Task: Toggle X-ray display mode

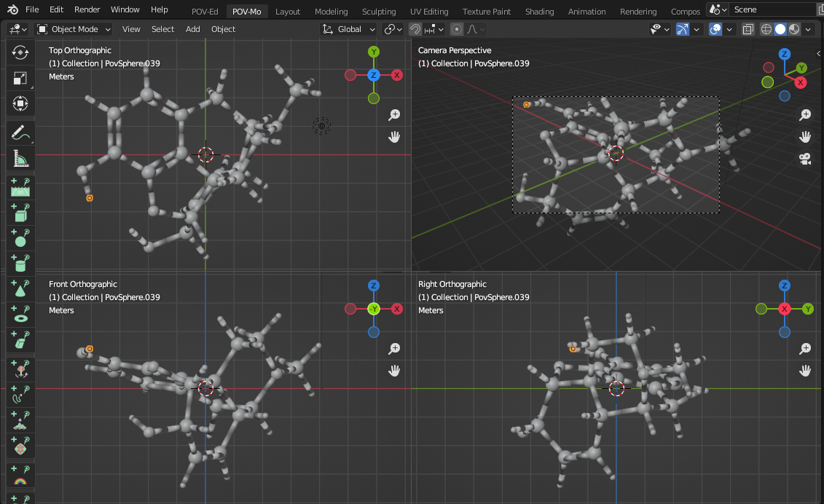Action: click(x=748, y=29)
